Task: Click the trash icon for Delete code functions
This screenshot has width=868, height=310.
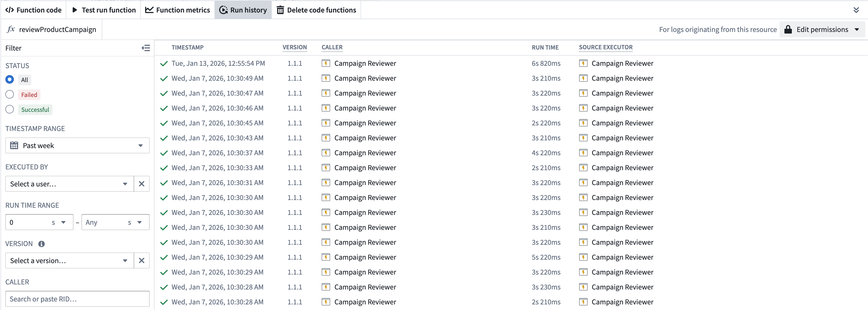Action: tap(280, 10)
